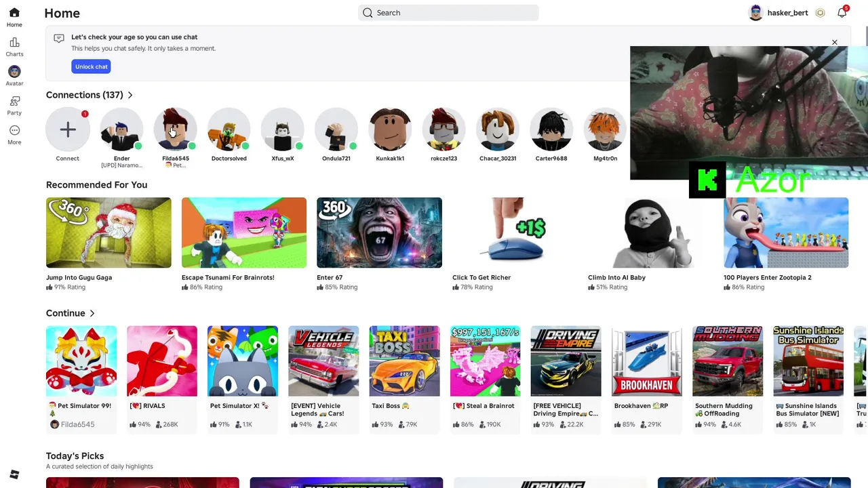
Task: Open Kunkak1k1's connection avatar
Action: [390, 129]
